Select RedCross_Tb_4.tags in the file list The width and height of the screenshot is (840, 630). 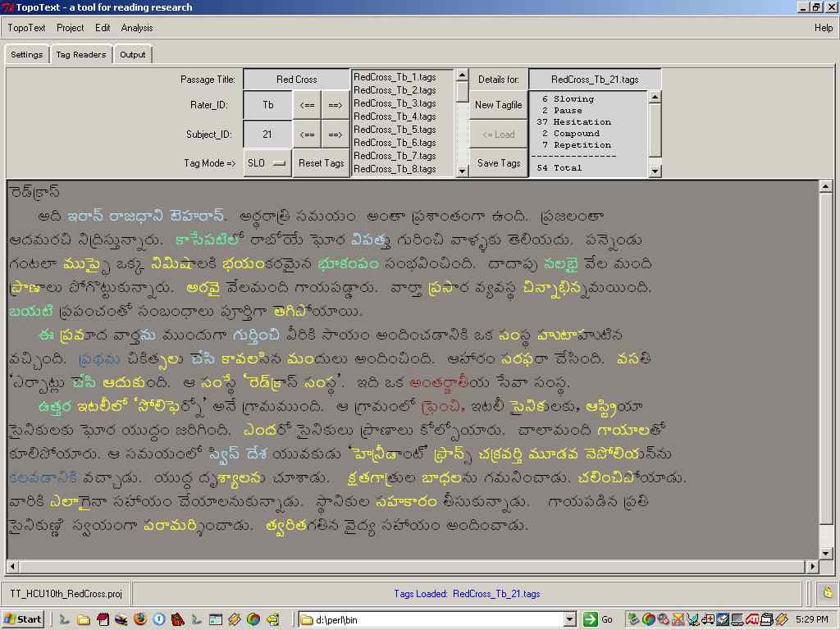(x=395, y=116)
